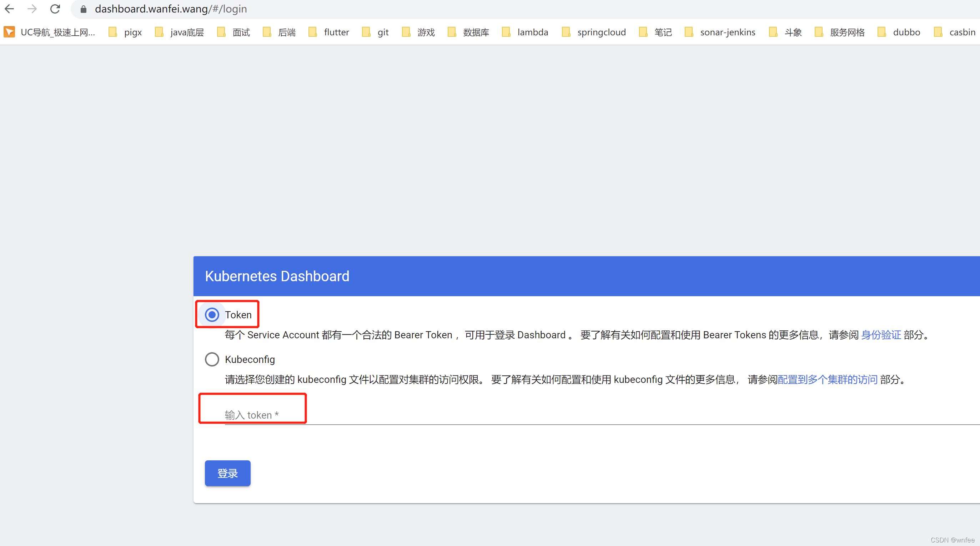This screenshot has height=546, width=980.
Task: Open the 服务网格 bookmark folder
Action: [x=840, y=32]
